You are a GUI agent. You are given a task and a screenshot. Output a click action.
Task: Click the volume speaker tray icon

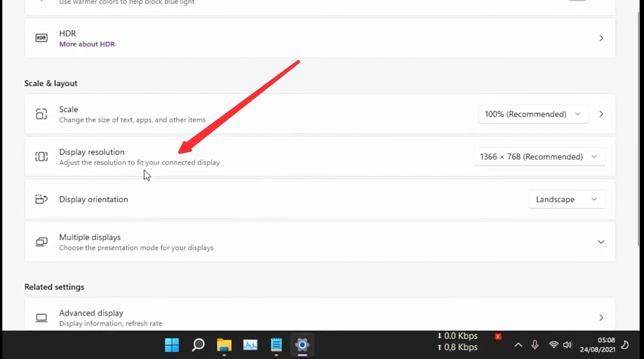coord(568,345)
